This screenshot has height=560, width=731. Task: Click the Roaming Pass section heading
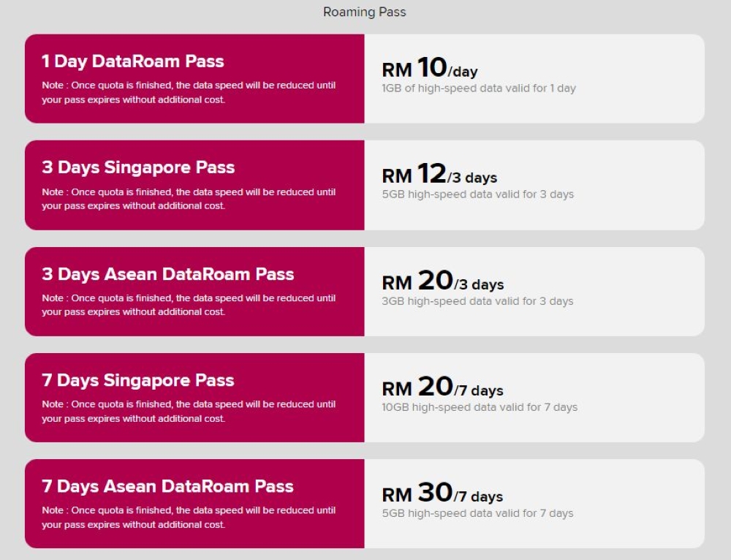tap(365, 12)
